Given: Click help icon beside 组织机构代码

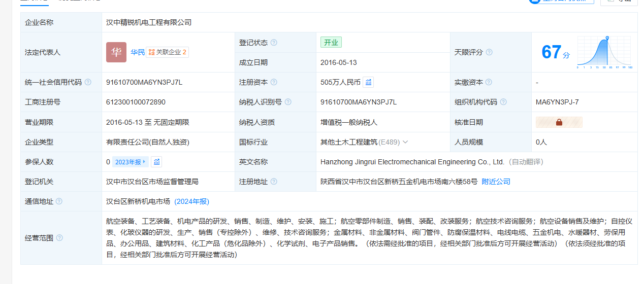Looking at the screenshot, I should (503, 102).
